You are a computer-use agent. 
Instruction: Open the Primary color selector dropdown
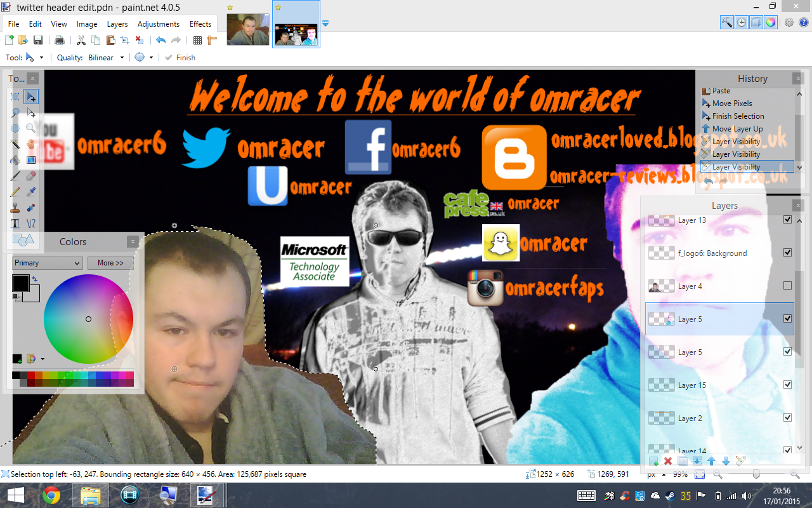[48, 263]
